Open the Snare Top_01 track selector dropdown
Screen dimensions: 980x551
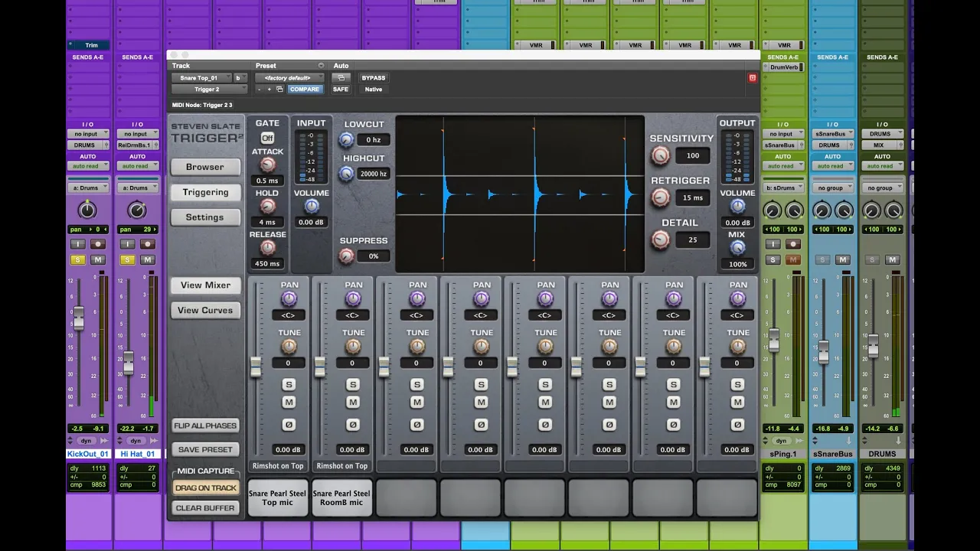pos(201,78)
